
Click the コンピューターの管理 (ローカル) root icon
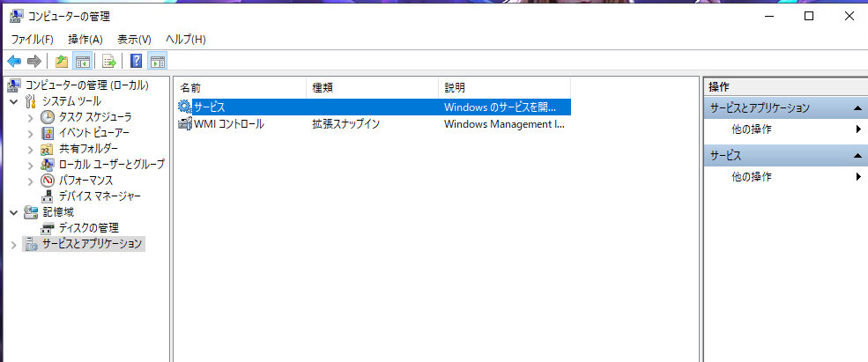coord(15,85)
